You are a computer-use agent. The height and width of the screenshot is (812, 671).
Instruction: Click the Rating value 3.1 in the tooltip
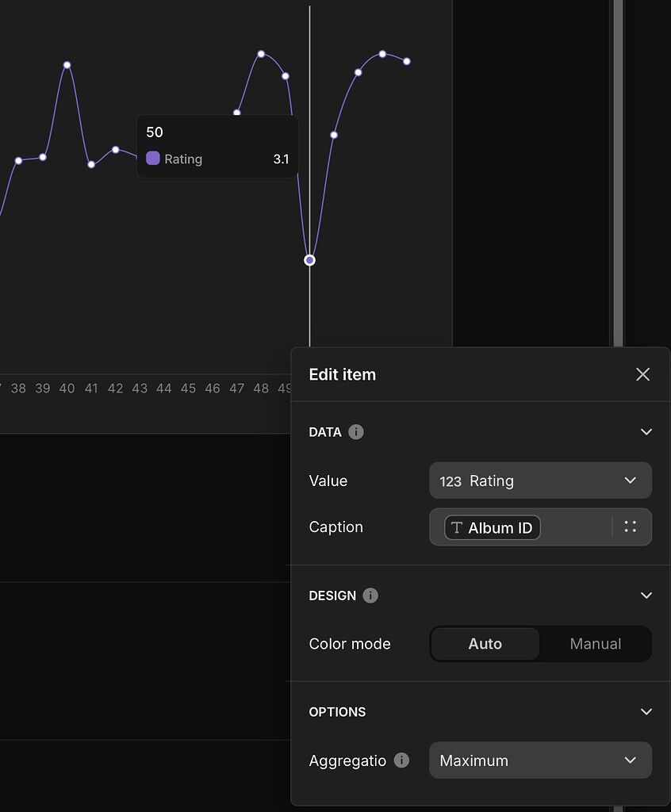[x=281, y=159]
